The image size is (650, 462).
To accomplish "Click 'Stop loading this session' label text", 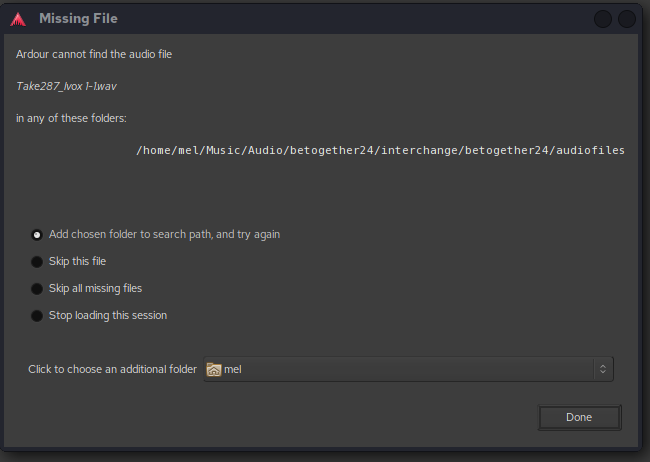I will pyautogui.click(x=108, y=316).
